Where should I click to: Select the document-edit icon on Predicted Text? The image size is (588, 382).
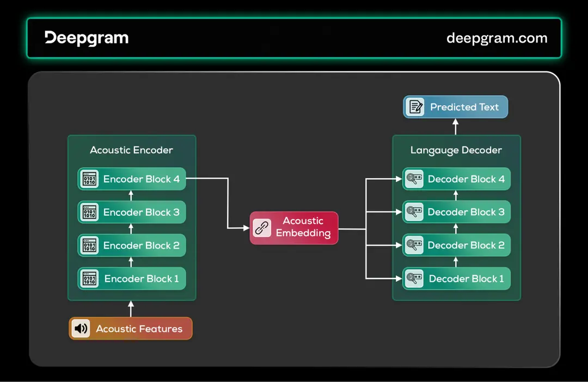coord(415,107)
